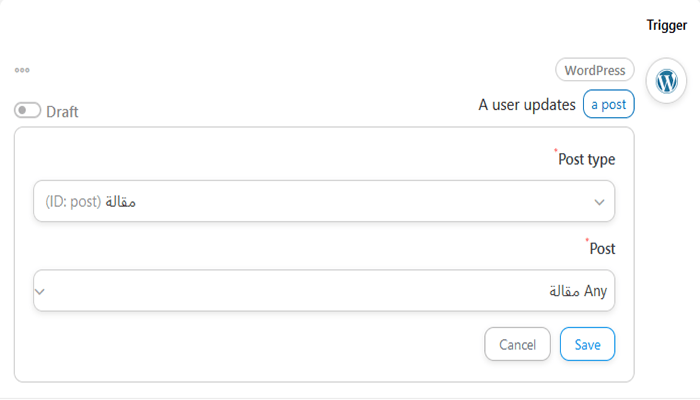Click the WordPress logo icon

pyautogui.click(x=666, y=82)
